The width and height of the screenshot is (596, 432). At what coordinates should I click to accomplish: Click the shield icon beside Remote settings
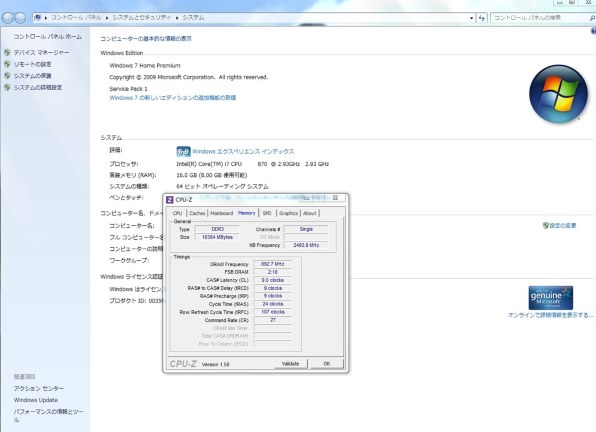tap(7, 64)
